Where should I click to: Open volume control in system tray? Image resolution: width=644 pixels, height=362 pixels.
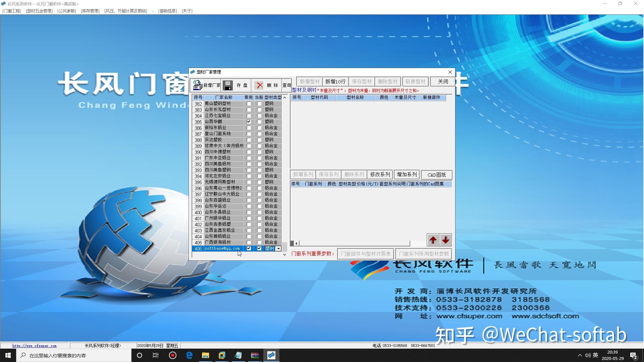pos(588,355)
